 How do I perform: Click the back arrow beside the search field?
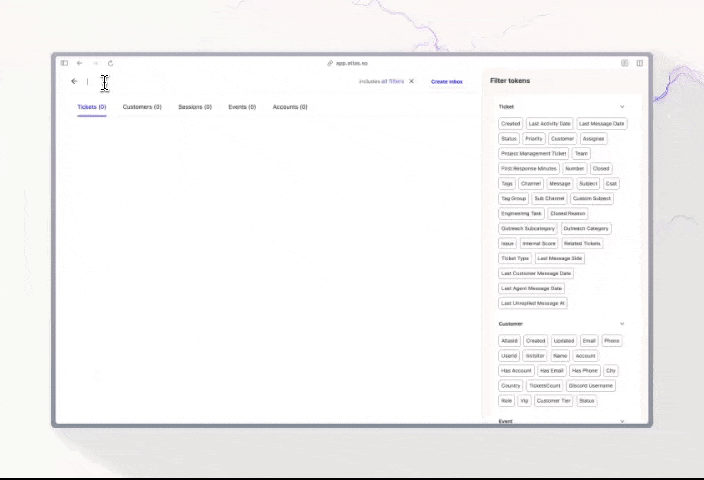point(74,82)
